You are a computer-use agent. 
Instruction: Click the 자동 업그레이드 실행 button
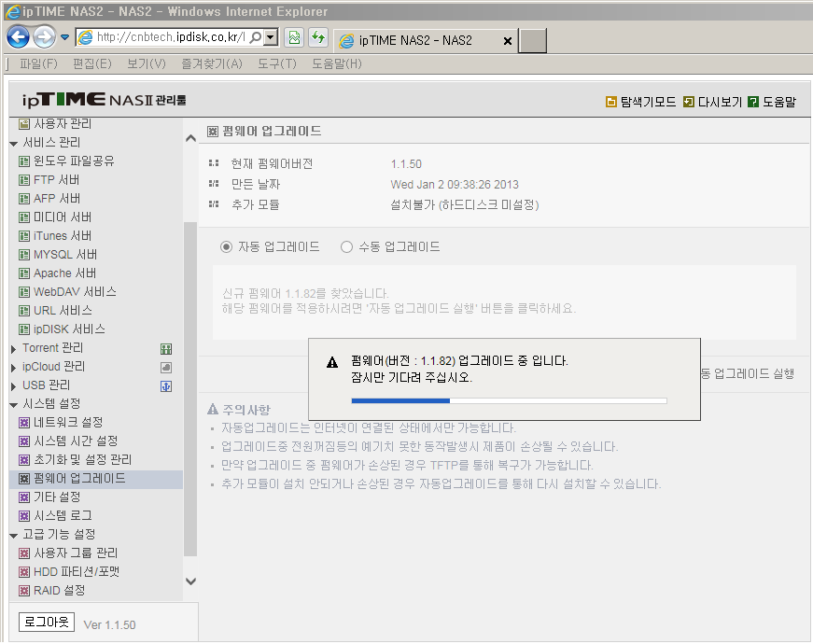747,374
